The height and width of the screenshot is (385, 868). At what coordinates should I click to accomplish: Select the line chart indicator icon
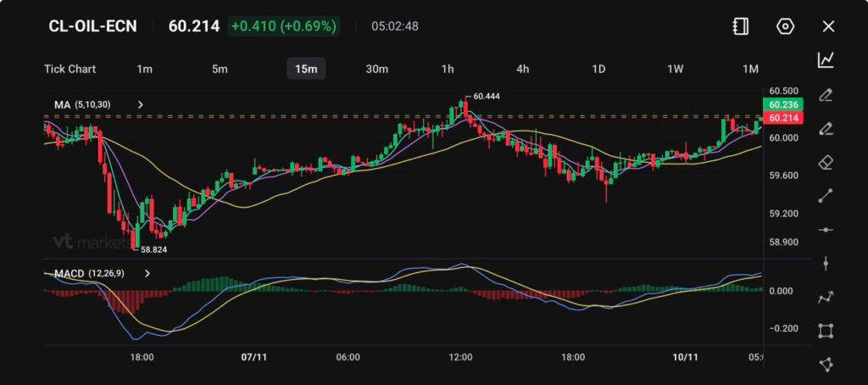(826, 60)
